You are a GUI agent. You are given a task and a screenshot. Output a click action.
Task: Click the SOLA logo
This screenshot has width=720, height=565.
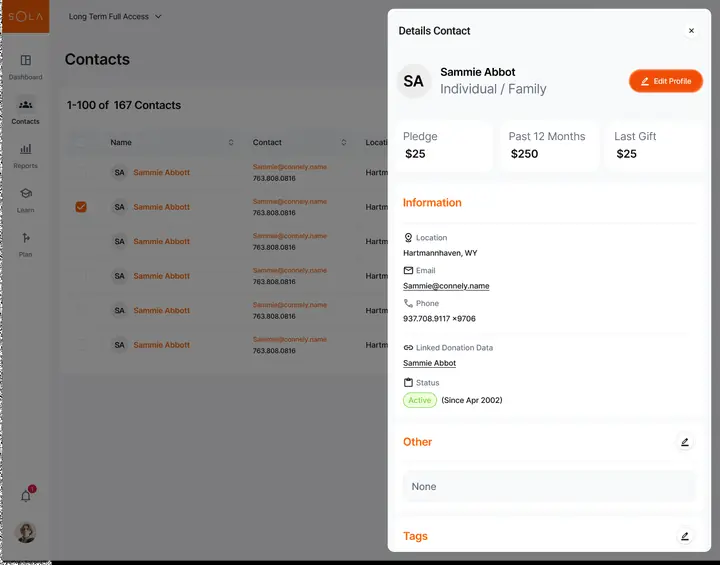[26, 17]
